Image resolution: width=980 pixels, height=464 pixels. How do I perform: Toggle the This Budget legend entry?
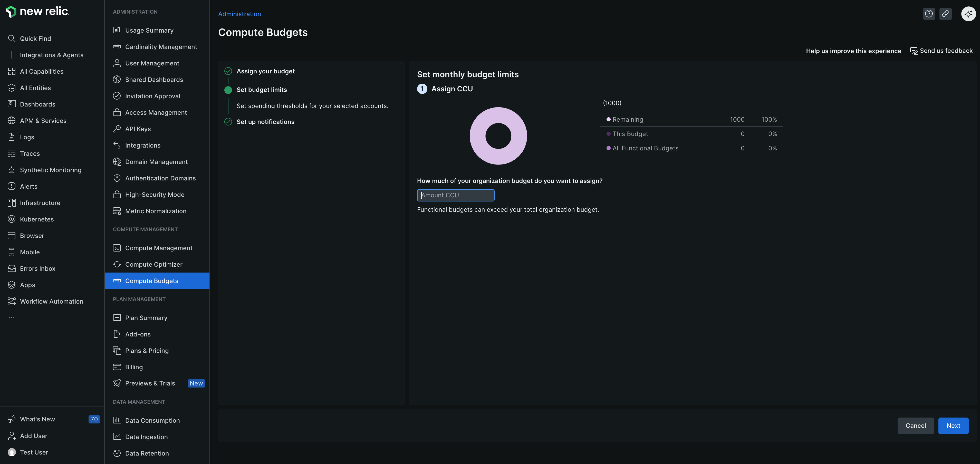630,133
